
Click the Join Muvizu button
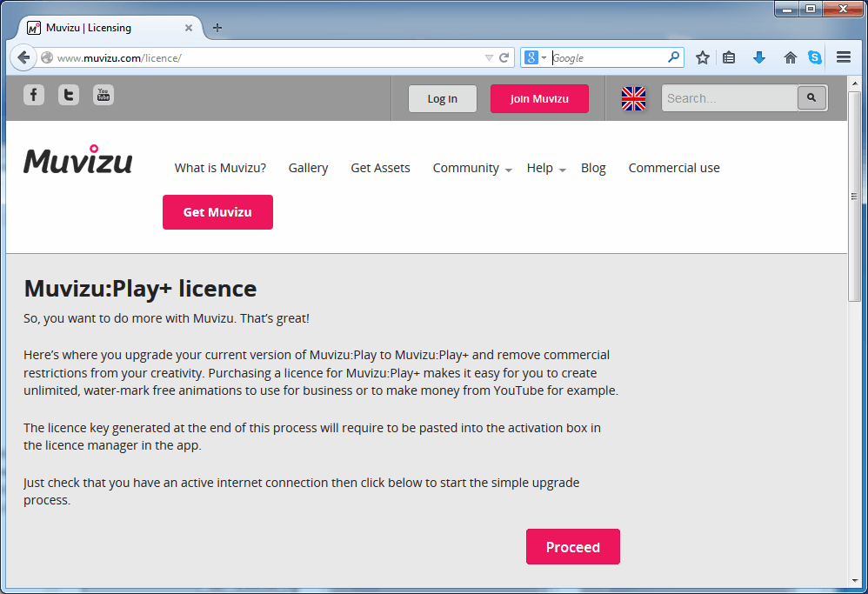[x=539, y=98]
